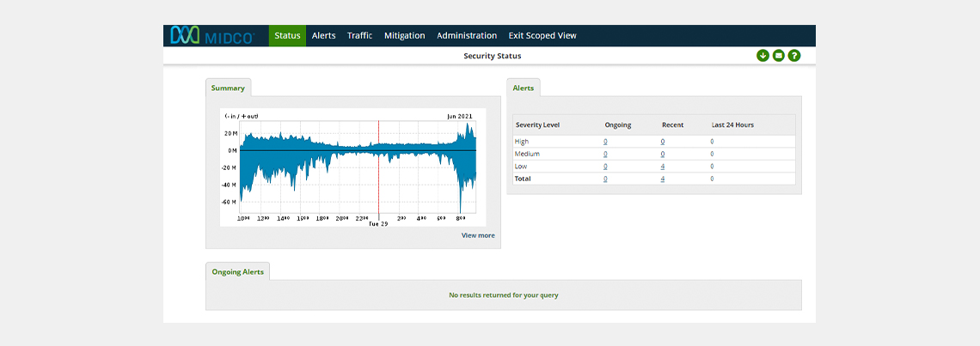The image size is (980, 346).
Task: Click the High severity ongoing count link
Action: tap(605, 141)
